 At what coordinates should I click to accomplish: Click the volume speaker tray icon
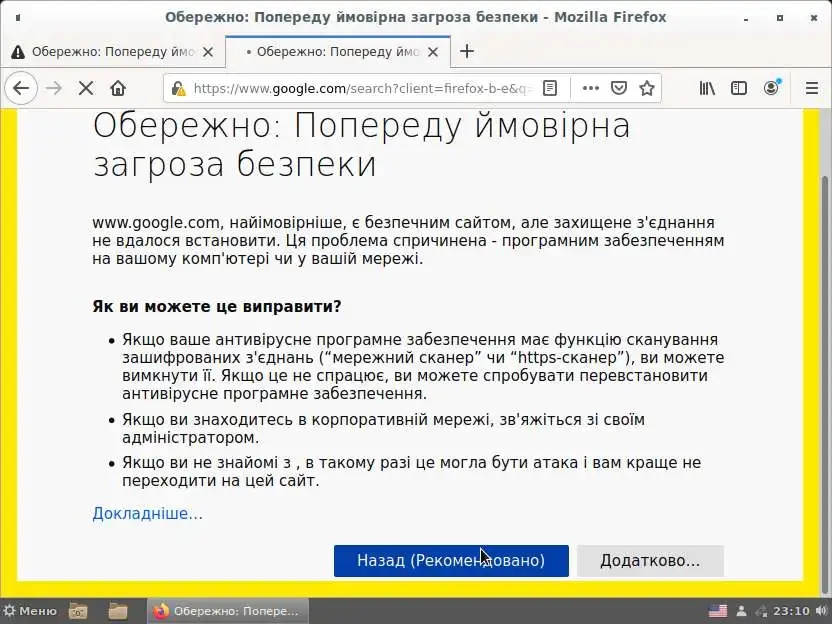click(x=822, y=611)
